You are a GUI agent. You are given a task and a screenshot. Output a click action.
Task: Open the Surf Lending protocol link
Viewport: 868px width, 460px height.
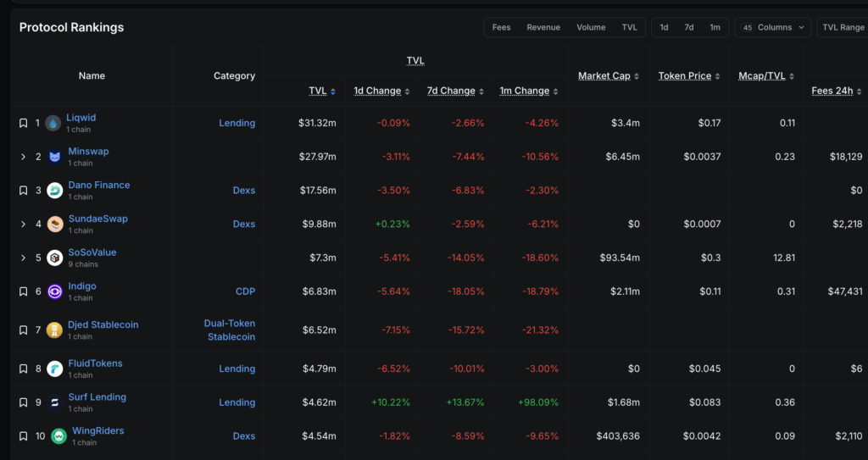point(97,397)
